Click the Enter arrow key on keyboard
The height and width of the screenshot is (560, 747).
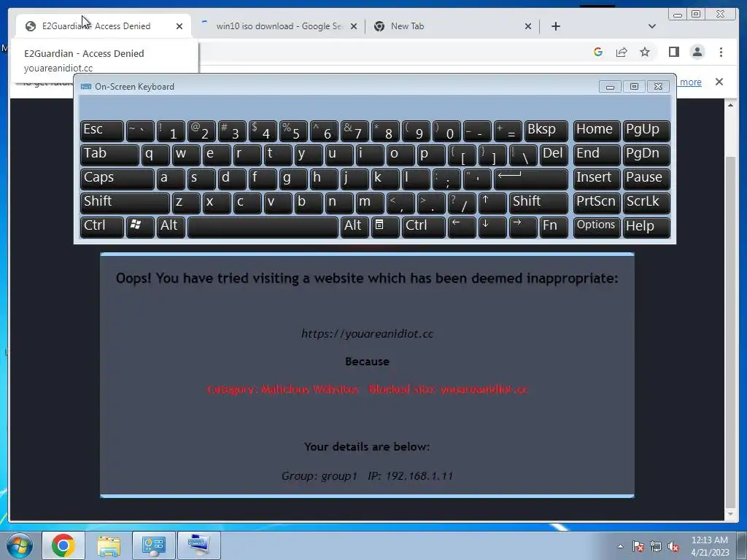coord(531,178)
